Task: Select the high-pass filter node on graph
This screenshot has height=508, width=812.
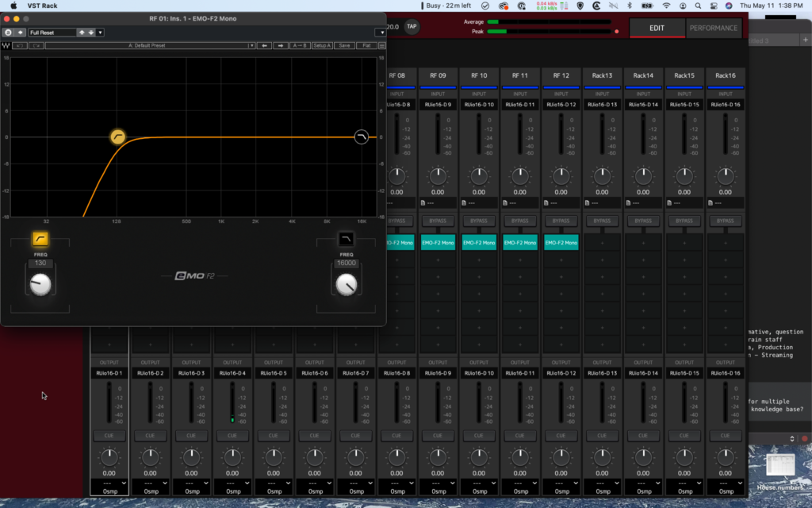Action: (117, 137)
